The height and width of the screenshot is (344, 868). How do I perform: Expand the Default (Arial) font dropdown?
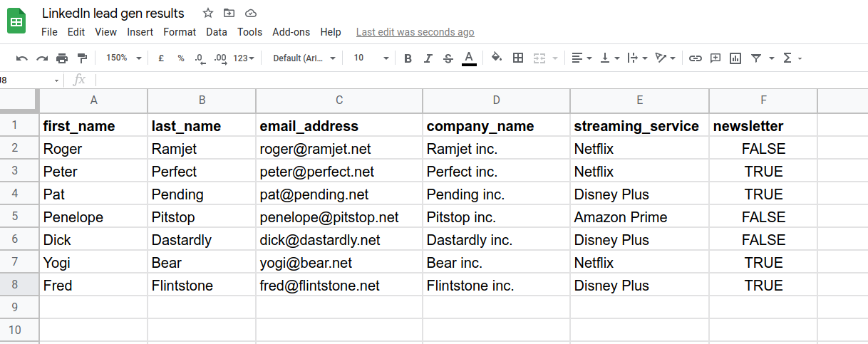[304, 58]
